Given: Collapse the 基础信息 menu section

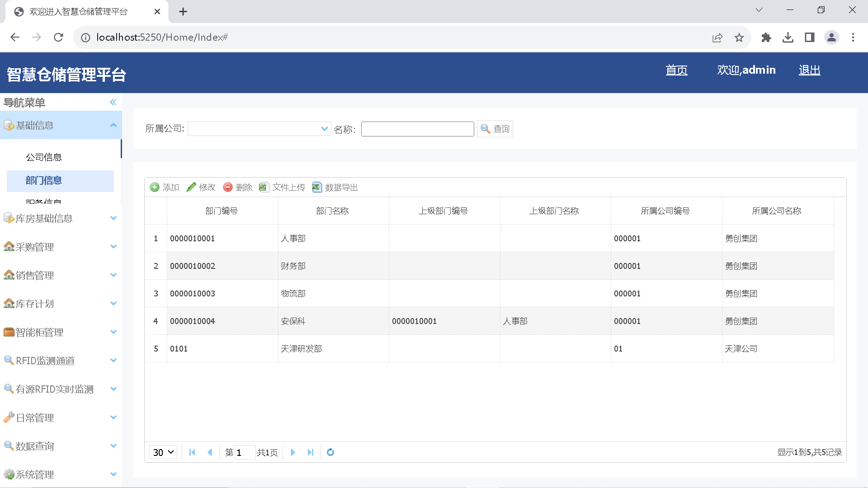Looking at the screenshot, I should coord(61,125).
